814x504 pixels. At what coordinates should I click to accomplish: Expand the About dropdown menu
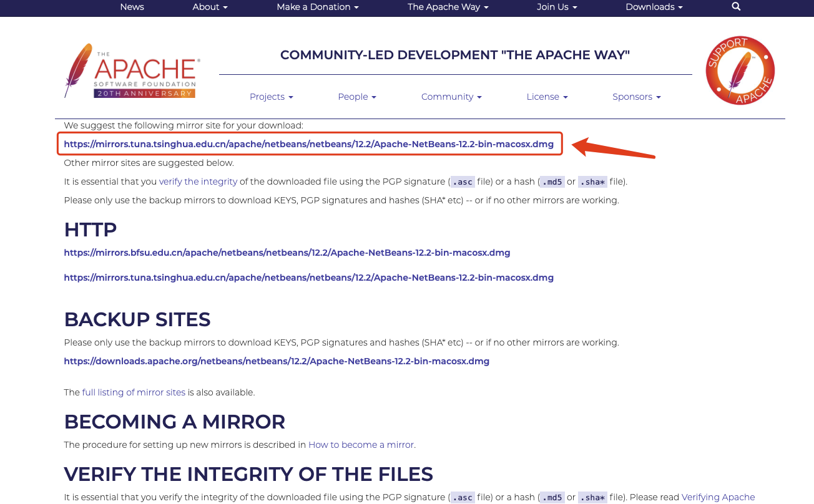pyautogui.click(x=210, y=7)
